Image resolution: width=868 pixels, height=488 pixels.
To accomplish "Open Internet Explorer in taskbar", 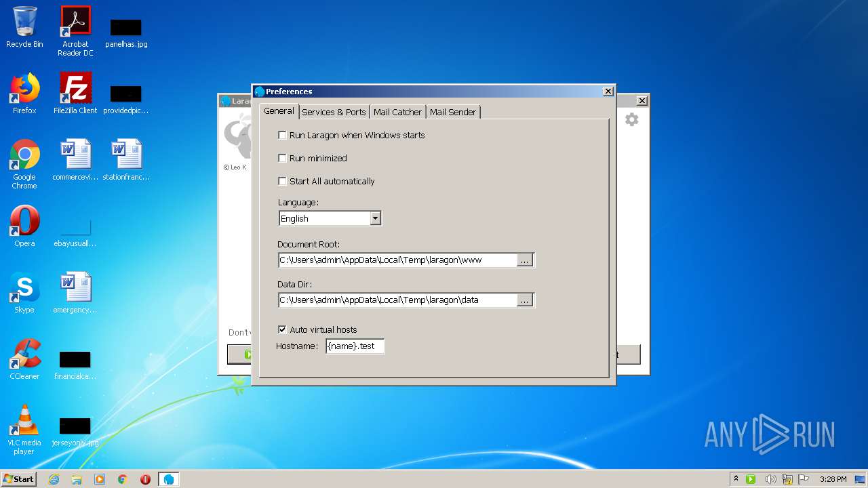I will click(54, 479).
